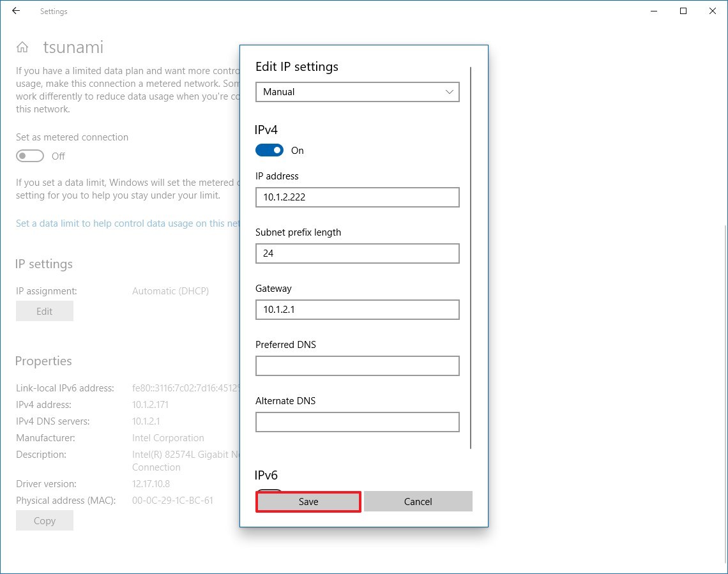This screenshot has width=728, height=574.
Task: Disable the IPv4 toggle
Action: (x=269, y=150)
